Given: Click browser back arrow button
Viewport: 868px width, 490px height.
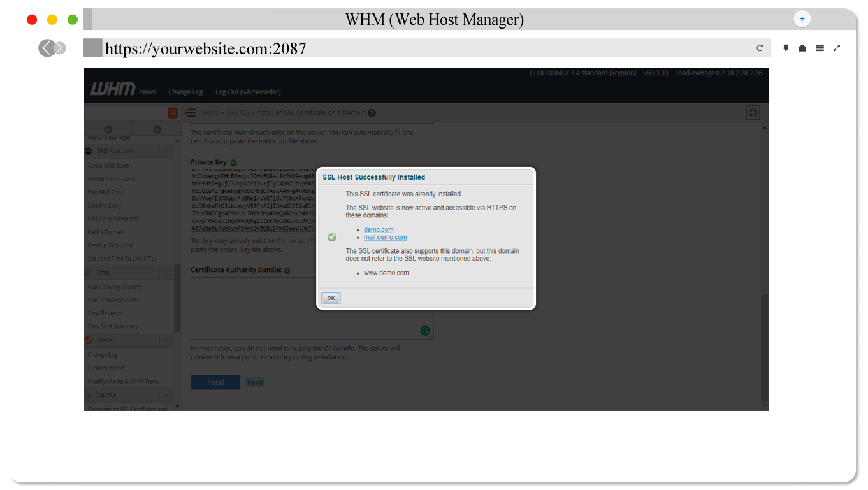Looking at the screenshot, I should click(x=47, y=48).
